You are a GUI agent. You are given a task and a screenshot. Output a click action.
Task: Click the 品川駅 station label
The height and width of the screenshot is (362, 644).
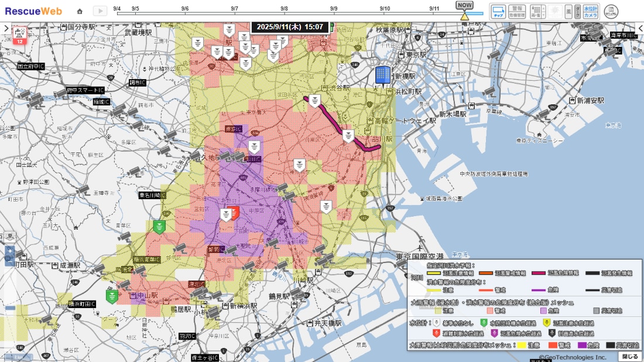point(382,139)
